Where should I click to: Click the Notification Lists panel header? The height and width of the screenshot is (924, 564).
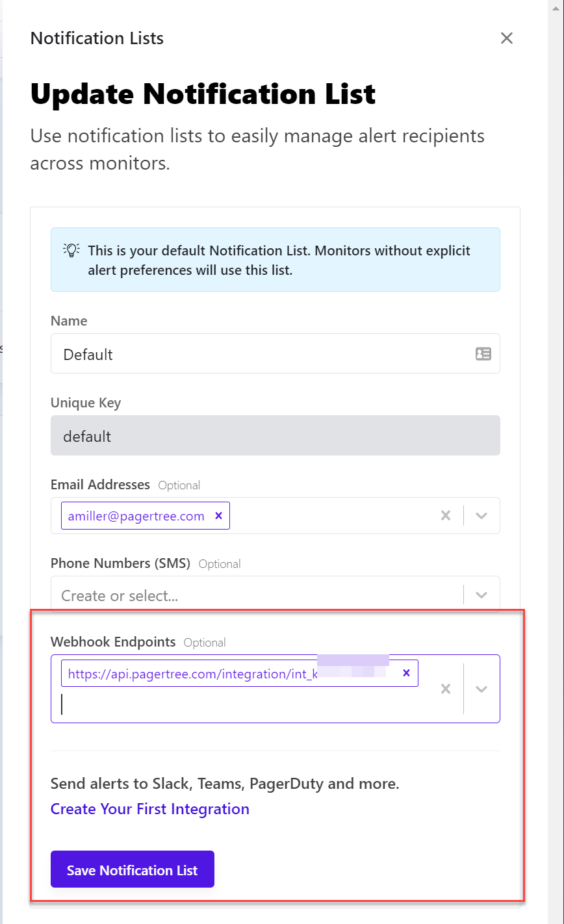click(97, 38)
